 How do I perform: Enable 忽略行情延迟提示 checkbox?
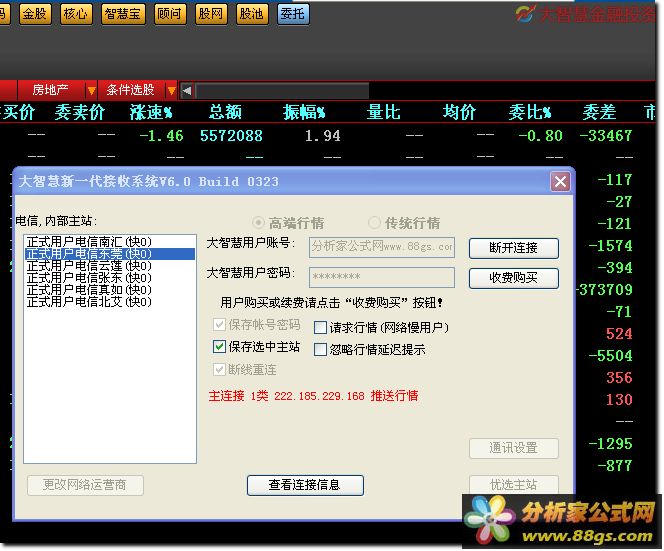(x=320, y=349)
